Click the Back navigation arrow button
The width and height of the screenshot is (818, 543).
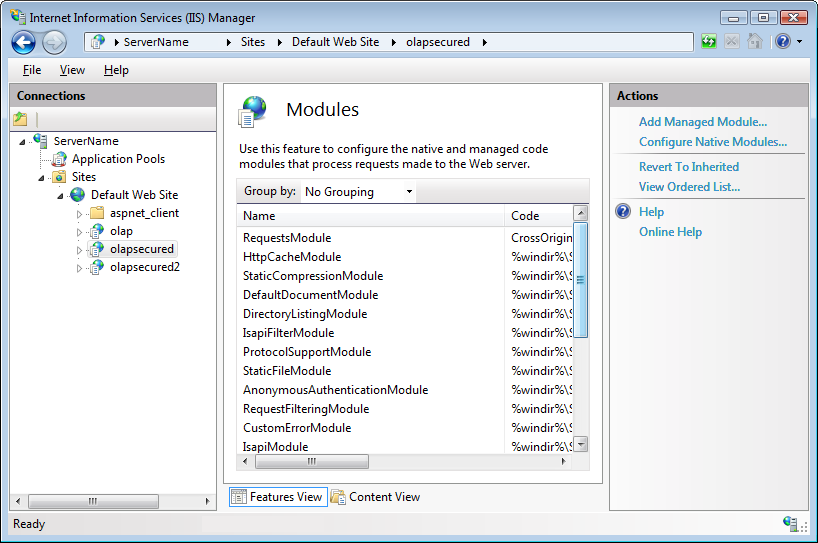click(x=24, y=42)
